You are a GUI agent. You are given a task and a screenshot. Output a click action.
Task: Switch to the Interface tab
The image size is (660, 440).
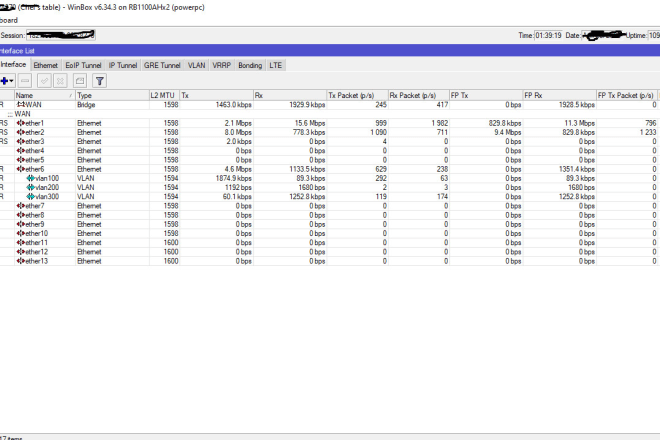pos(13,65)
